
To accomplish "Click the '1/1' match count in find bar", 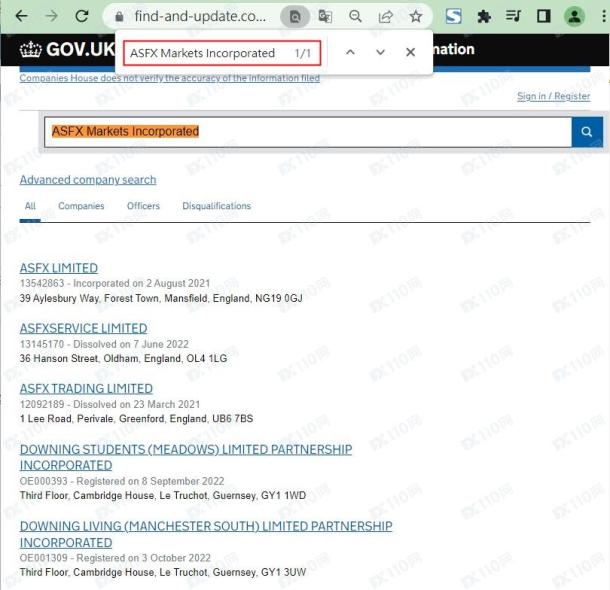I will [x=303, y=53].
